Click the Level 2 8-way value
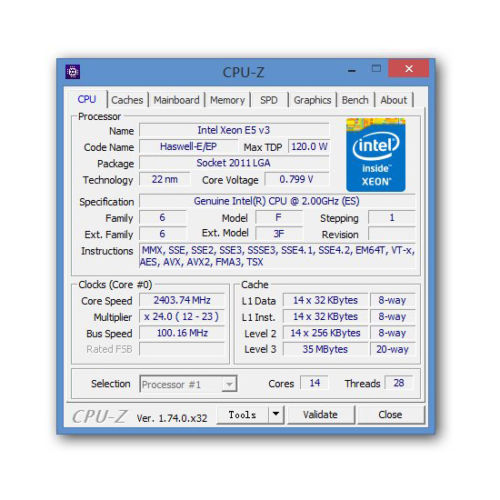Screen dimensions: 500x500 (x=392, y=333)
